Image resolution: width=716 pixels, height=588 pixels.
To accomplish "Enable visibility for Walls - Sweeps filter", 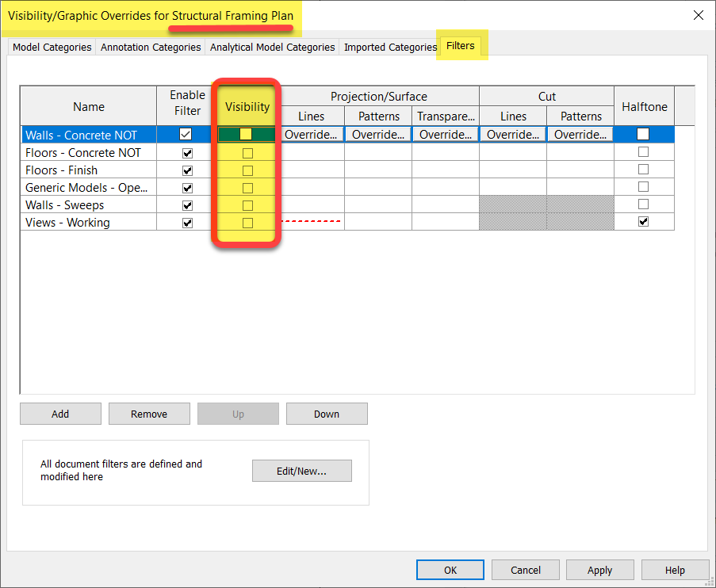I will [246, 204].
